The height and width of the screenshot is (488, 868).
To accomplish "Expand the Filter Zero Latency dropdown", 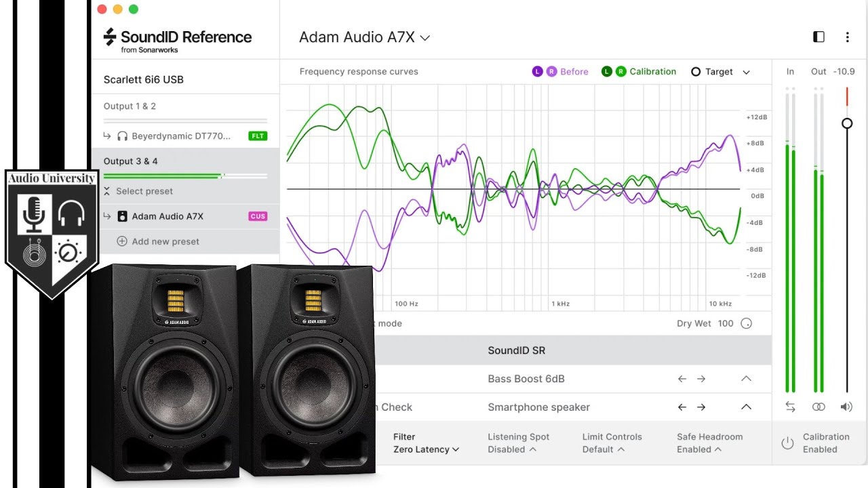I will [426, 449].
